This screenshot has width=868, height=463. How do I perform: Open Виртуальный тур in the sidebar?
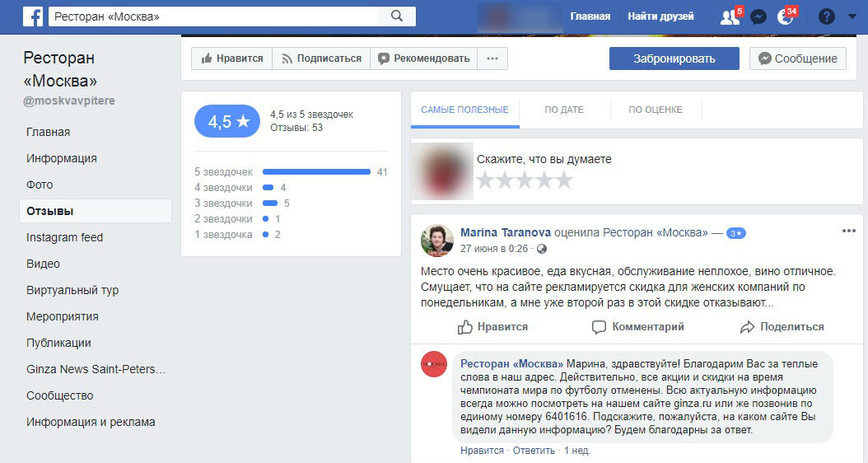(x=72, y=290)
